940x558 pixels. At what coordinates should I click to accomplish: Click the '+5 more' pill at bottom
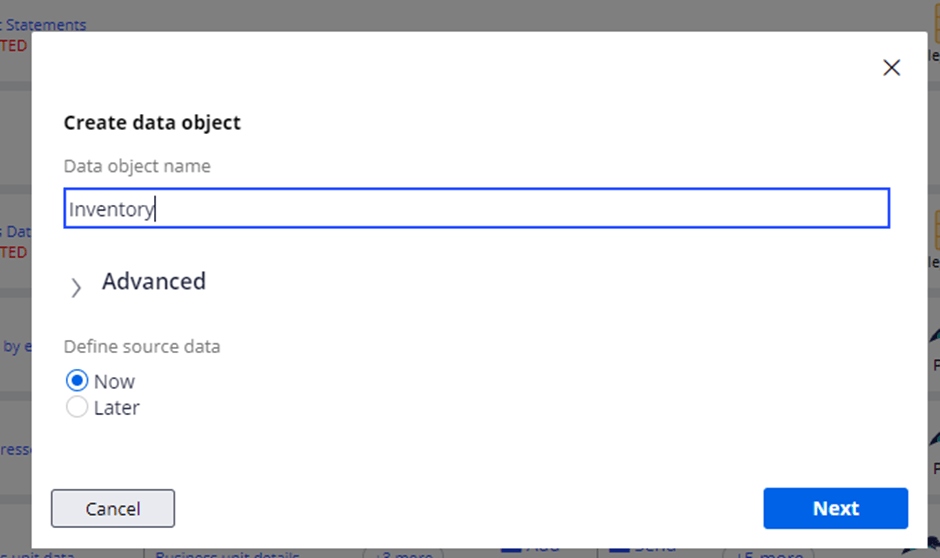point(765,554)
